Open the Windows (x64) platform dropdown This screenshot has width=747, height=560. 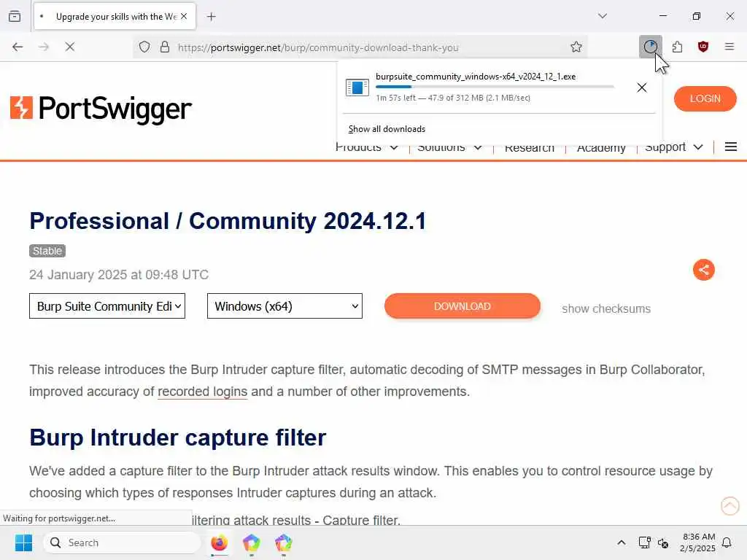click(x=285, y=306)
